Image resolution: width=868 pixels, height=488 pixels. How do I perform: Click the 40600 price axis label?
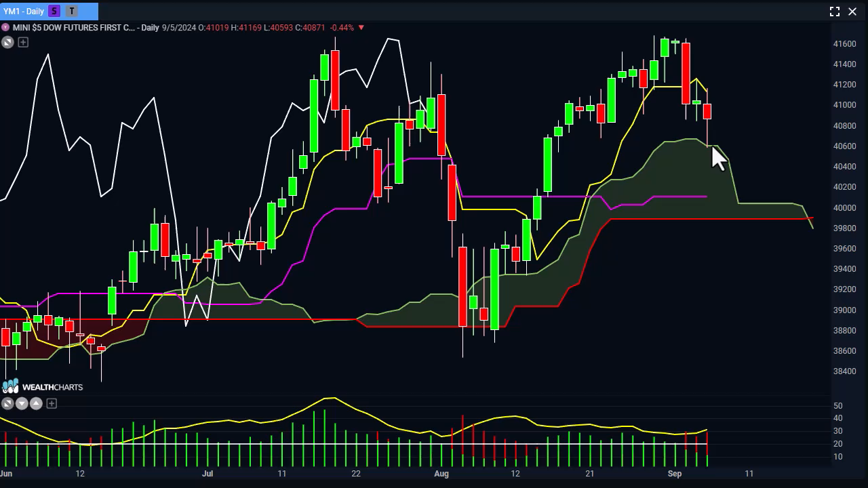(844, 146)
